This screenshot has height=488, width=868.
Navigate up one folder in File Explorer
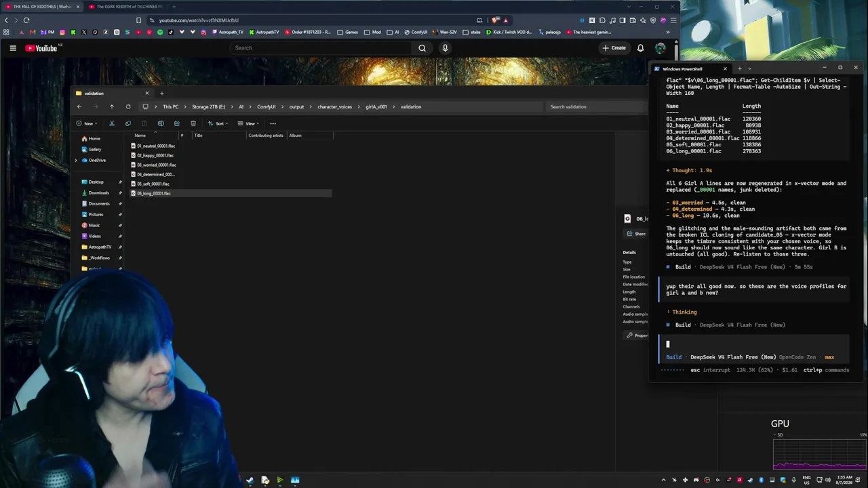112,106
